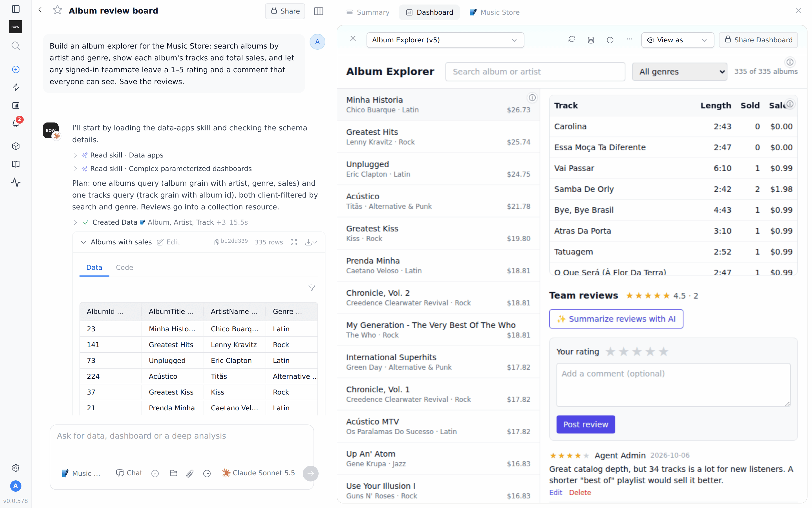The image size is (812, 508).
Task: Toggle the left sidebar panel icon
Action: pos(16,9)
